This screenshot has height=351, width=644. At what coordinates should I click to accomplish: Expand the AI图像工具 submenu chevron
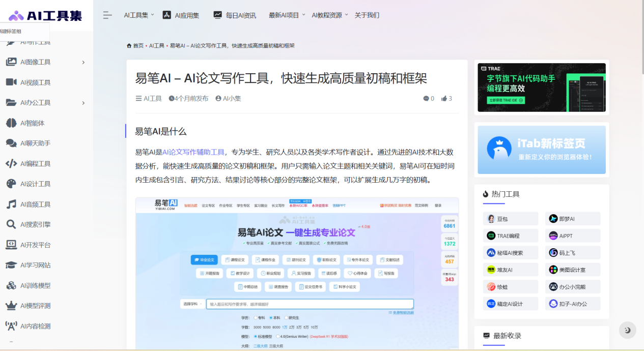pyautogui.click(x=83, y=62)
